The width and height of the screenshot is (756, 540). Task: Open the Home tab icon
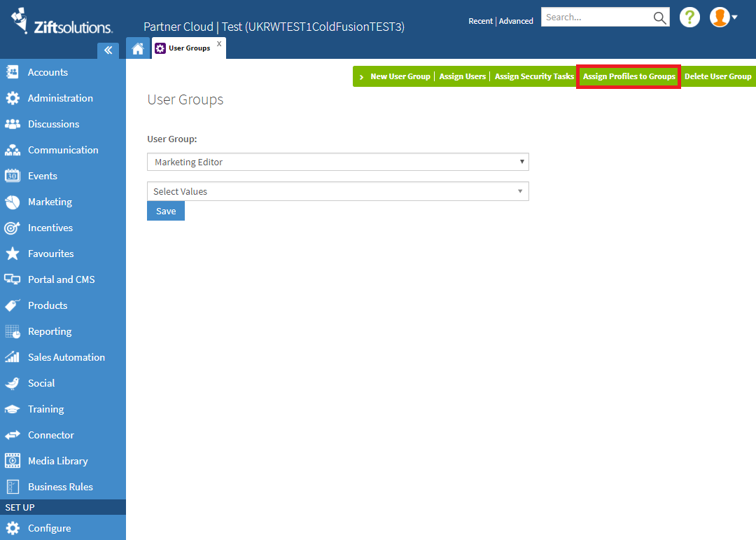pyautogui.click(x=138, y=48)
